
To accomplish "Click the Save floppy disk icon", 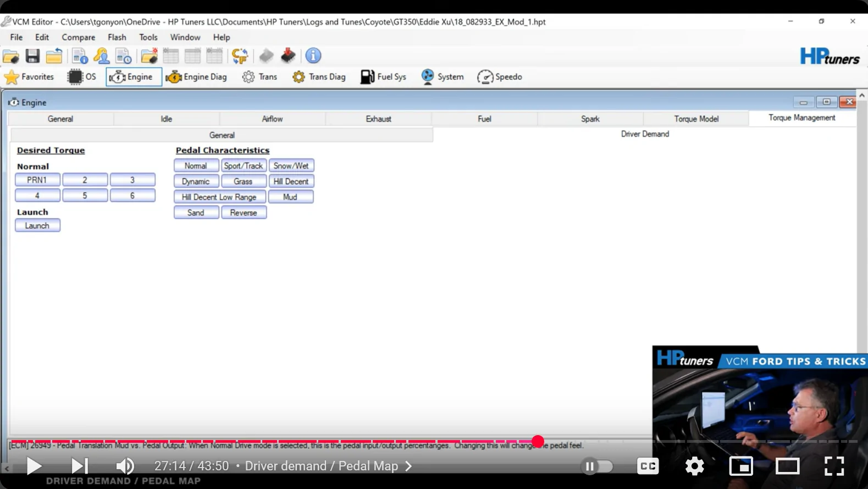I will 32,56.
